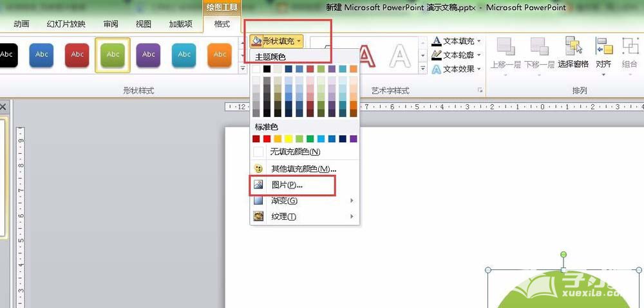The width and height of the screenshot is (644, 308).
Task: Choose the orange Abc shape style
Action: coord(219,55)
